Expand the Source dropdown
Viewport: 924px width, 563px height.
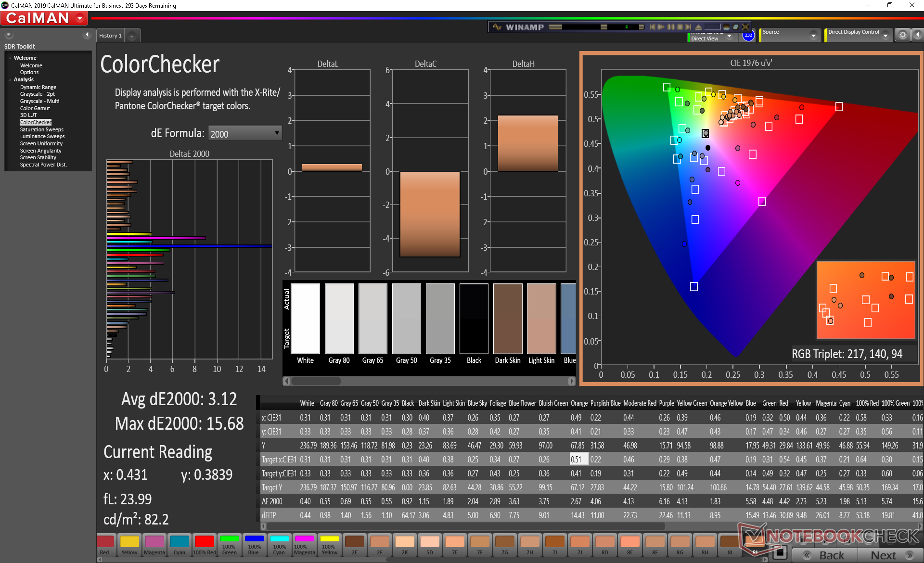(813, 36)
